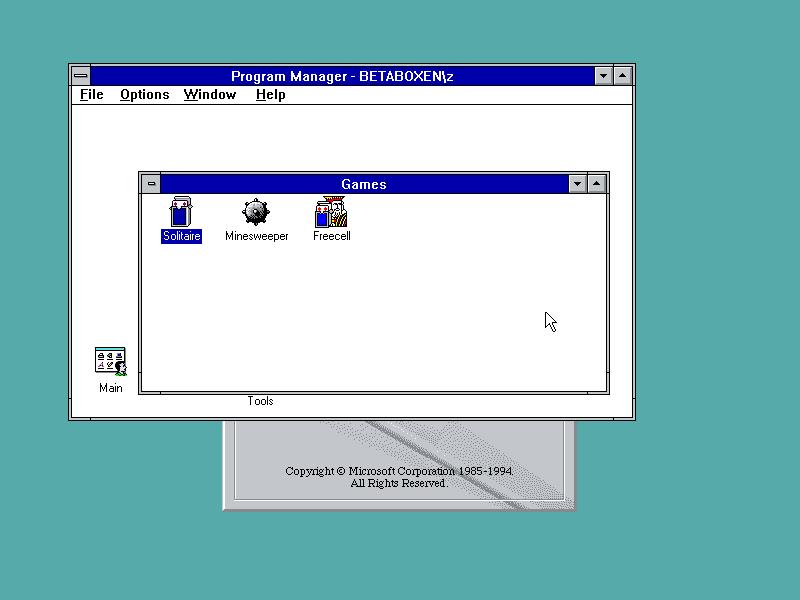Viewport: 800px width, 600px height.
Task: Maximize the Games group window
Action: 596,184
